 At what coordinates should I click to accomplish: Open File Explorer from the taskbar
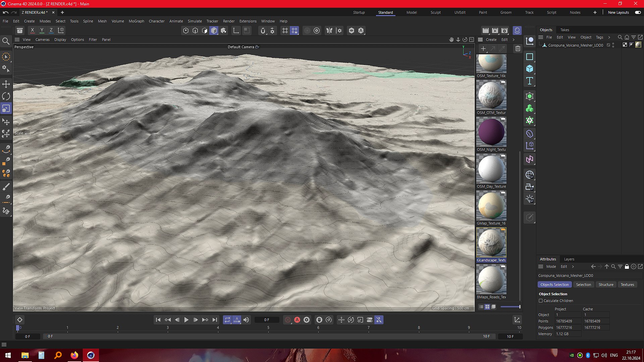[x=25, y=355]
